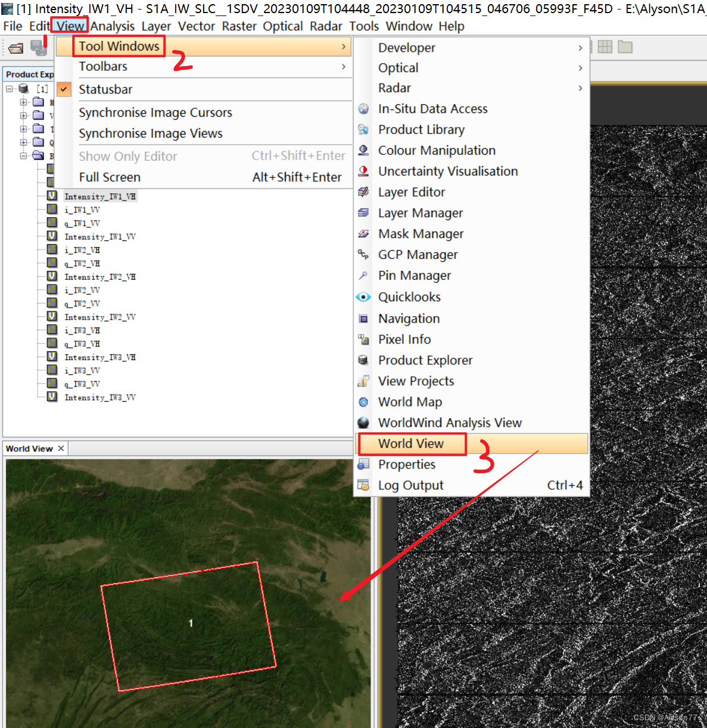Open Colour Manipulation via its icon

tap(363, 151)
